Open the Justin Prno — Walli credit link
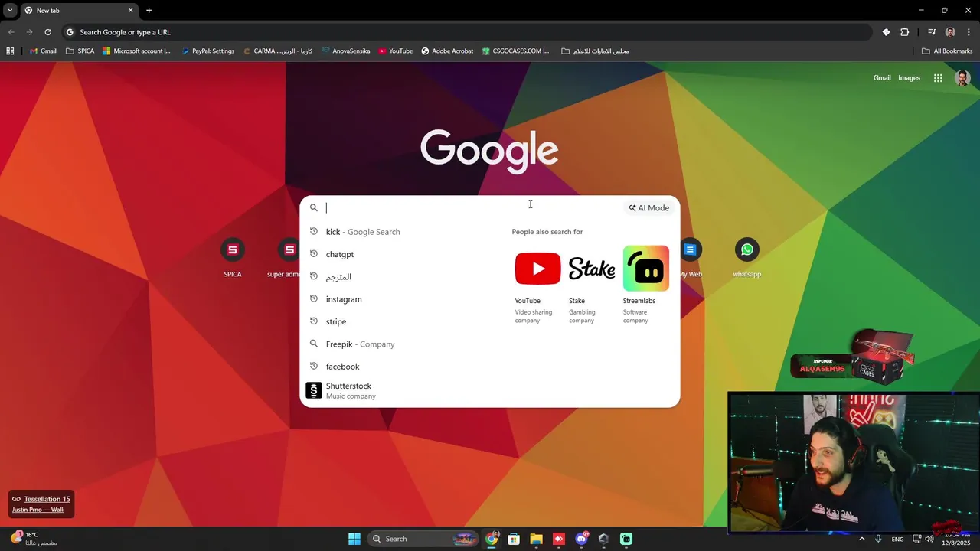Viewport: 980px width, 551px height. (38, 510)
